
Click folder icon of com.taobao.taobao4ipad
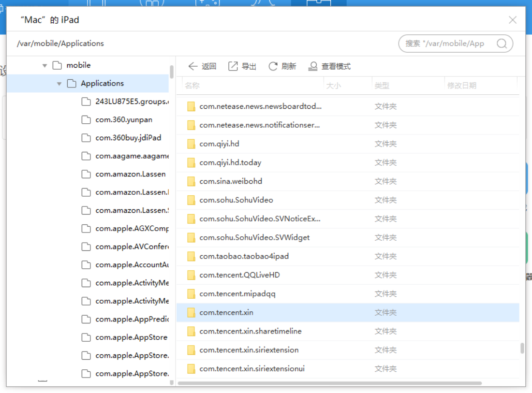pyautogui.click(x=192, y=256)
